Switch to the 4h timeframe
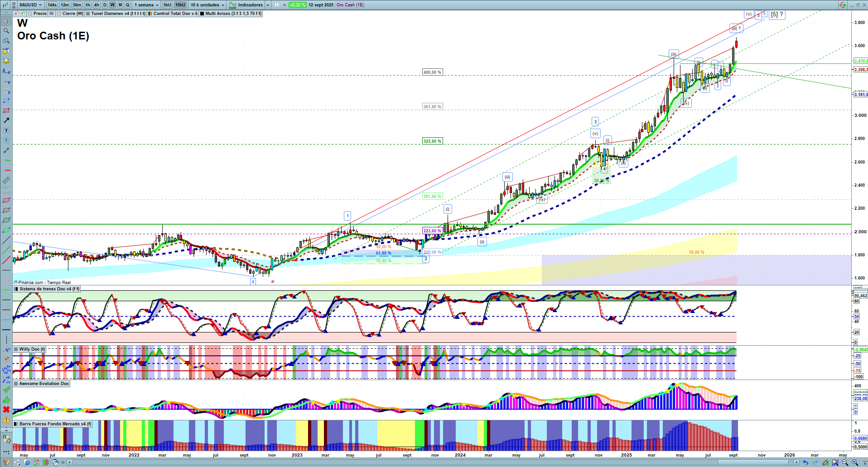This screenshot has width=868, height=467. coord(96,5)
